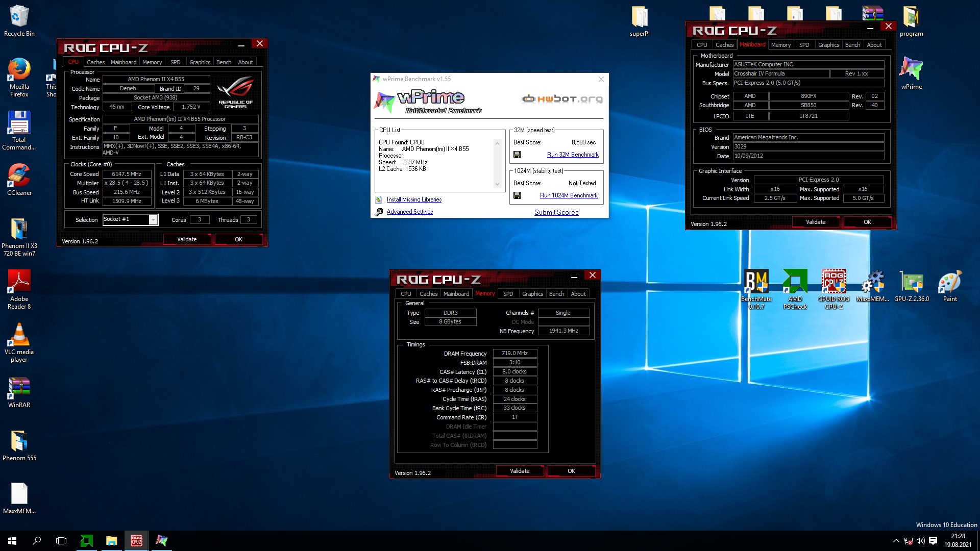This screenshot has height=551, width=980.
Task: Click Core Voltage value 1.752 V
Action: click(191, 107)
